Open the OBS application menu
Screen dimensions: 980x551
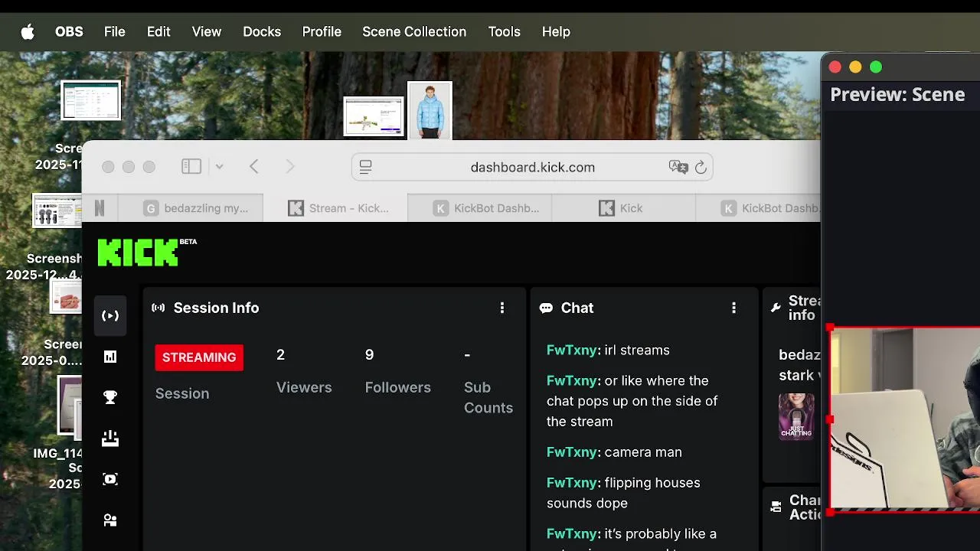click(x=69, y=31)
